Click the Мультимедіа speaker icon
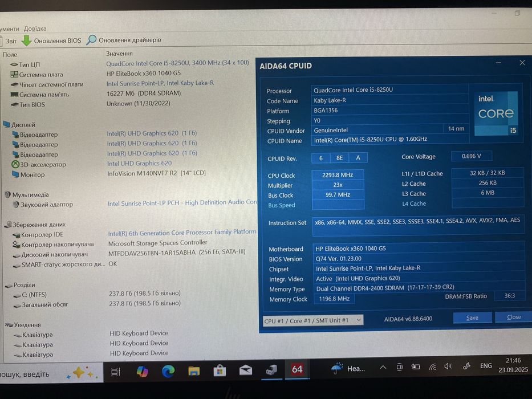The width and height of the screenshot is (532, 399). [x=8, y=194]
